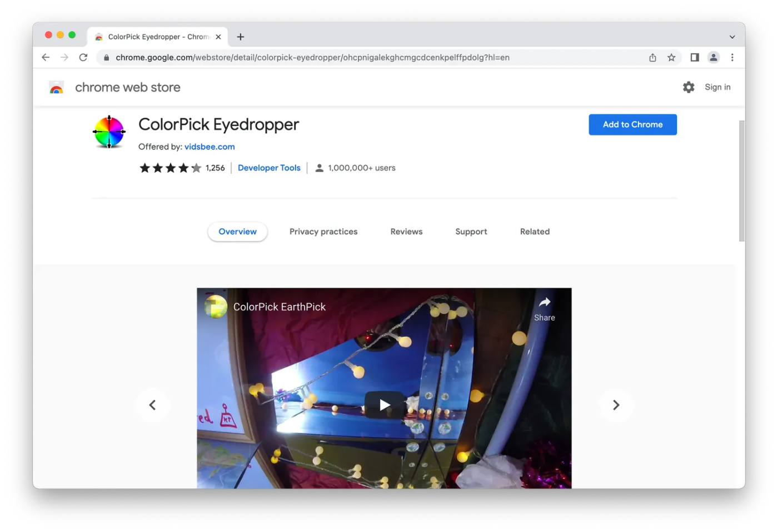Switch to the Reviews tab
Viewport: 778px width, 532px height.
click(x=406, y=232)
